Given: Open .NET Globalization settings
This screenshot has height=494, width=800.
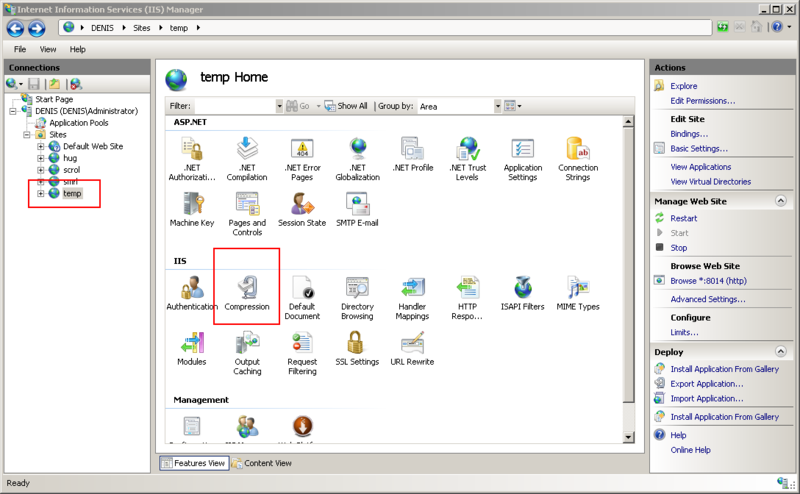Looking at the screenshot, I should pos(358,158).
